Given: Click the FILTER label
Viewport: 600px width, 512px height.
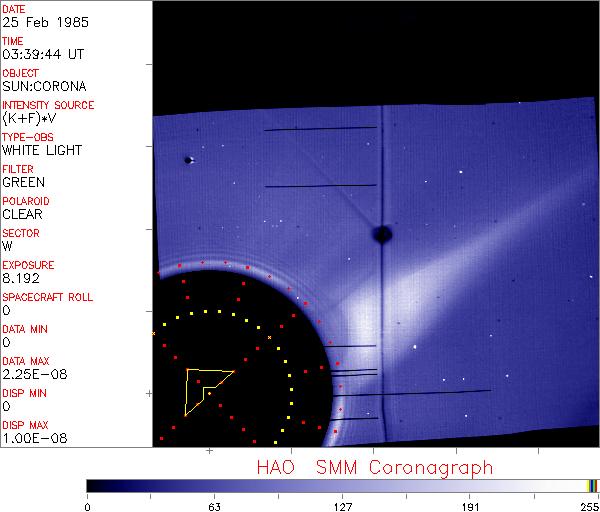Looking at the screenshot, I should [x=18, y=169].
